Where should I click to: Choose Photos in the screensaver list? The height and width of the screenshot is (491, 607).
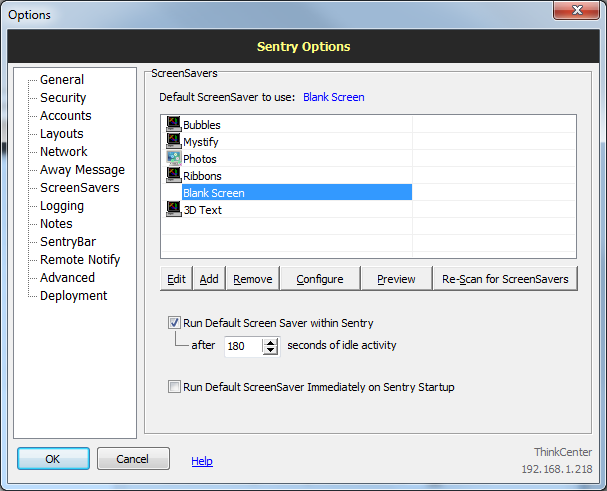tap(200, 159)
